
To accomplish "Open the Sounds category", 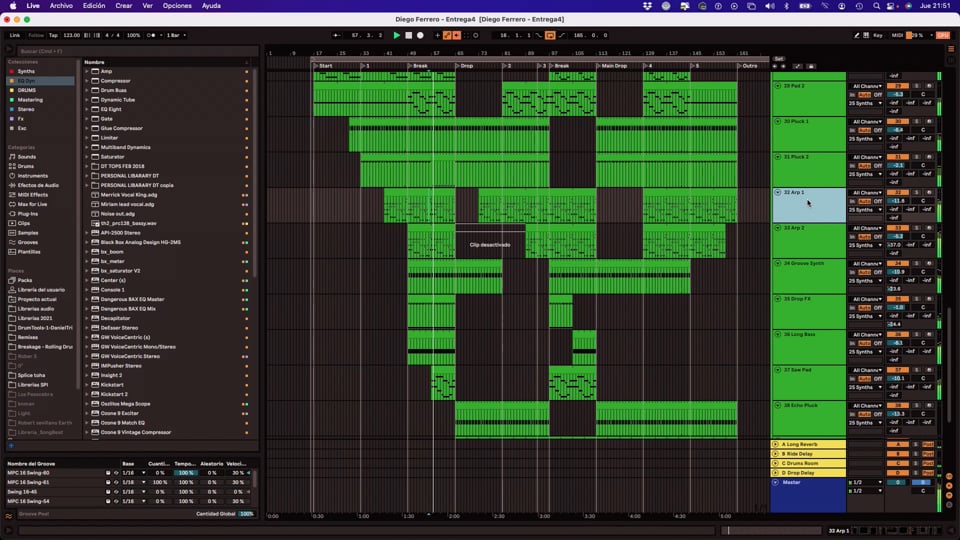I will 26,157.
